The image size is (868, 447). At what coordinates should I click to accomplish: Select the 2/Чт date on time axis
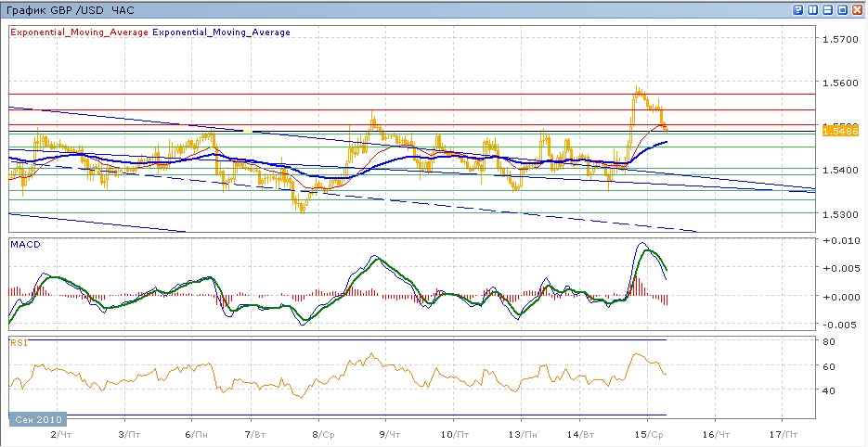(59, 433)
